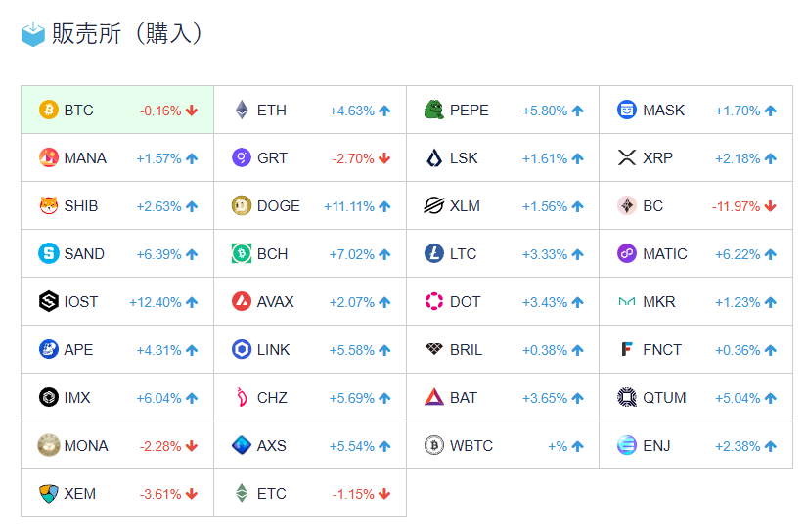Click the ETC -1.15% percentage
The image size is (807, 532).
[353, 493]
